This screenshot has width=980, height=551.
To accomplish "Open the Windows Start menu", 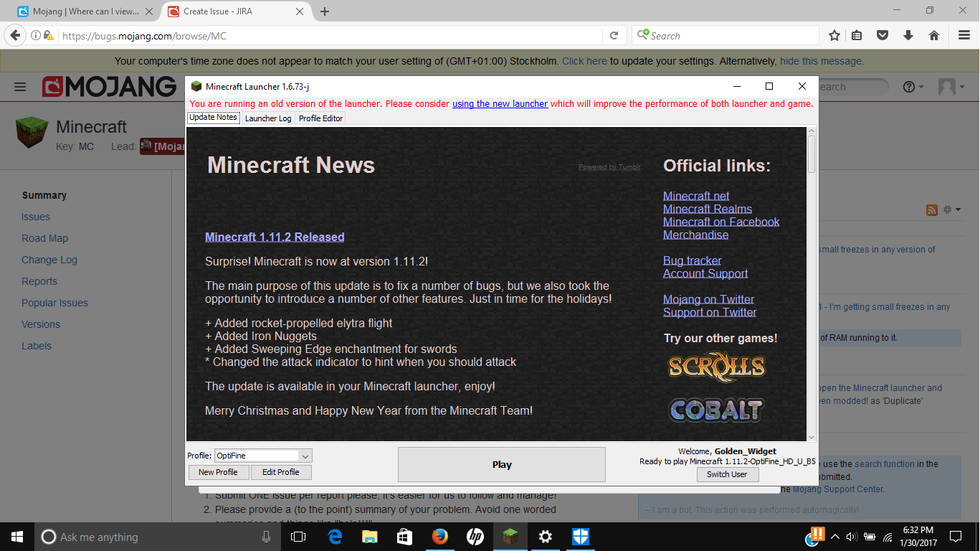I will click(x=16, y=537).
